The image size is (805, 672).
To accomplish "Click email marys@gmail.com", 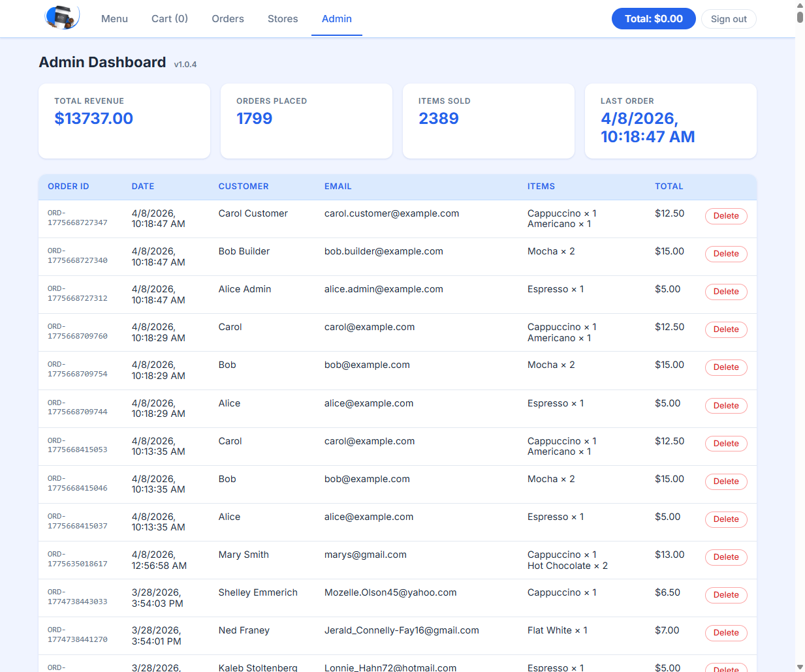I will [366, 555].
